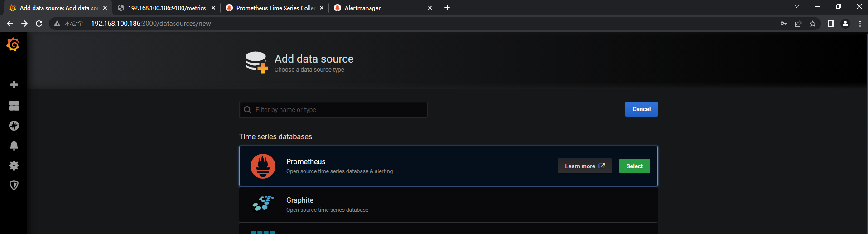The height and width of the screenshot is (234, 868).
Task: Open the Server Admin shield icon
Action: (x=14, y=185)
